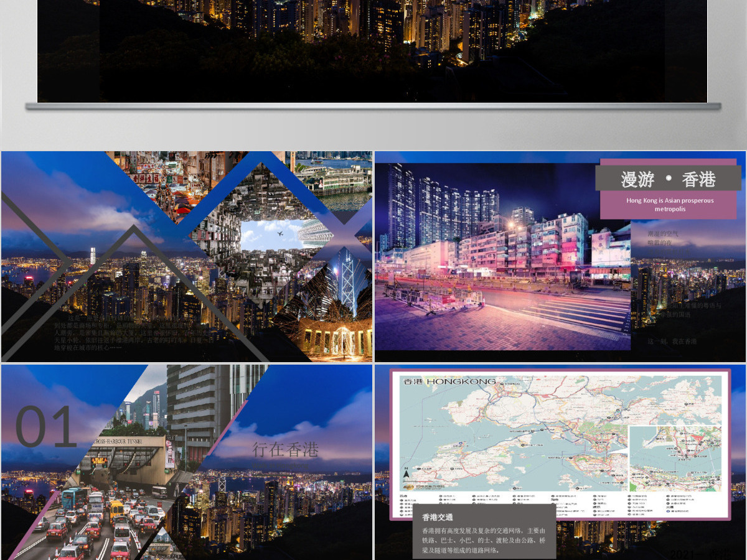Open the night skyline slide on the projector screen
The height and width of the screenshot is (560, 747).
(372, 51)
